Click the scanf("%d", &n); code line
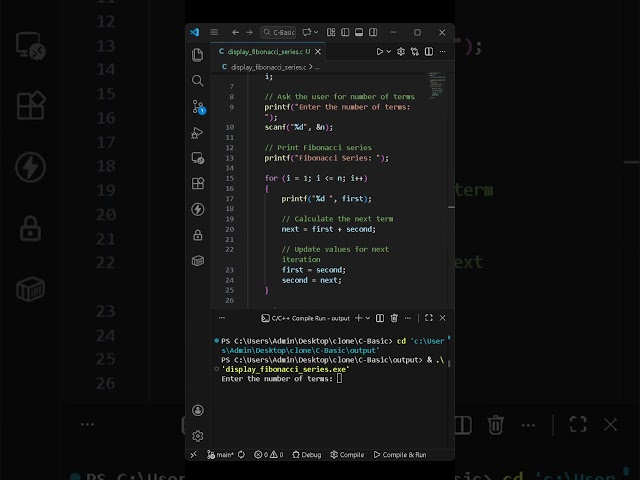The height and width of the screenshot is (480, 640). pyautogui.click(x=299, y=127)
